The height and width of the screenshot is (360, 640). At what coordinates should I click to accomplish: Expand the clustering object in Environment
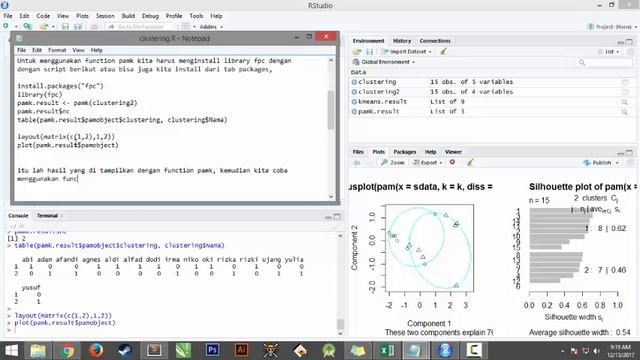click(354, 82)
